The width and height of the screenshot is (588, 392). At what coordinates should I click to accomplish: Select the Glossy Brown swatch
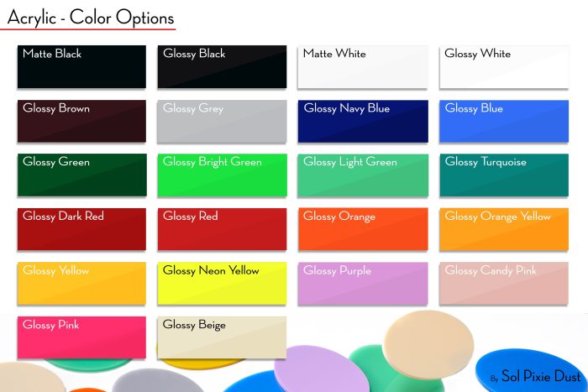point(81,122)
